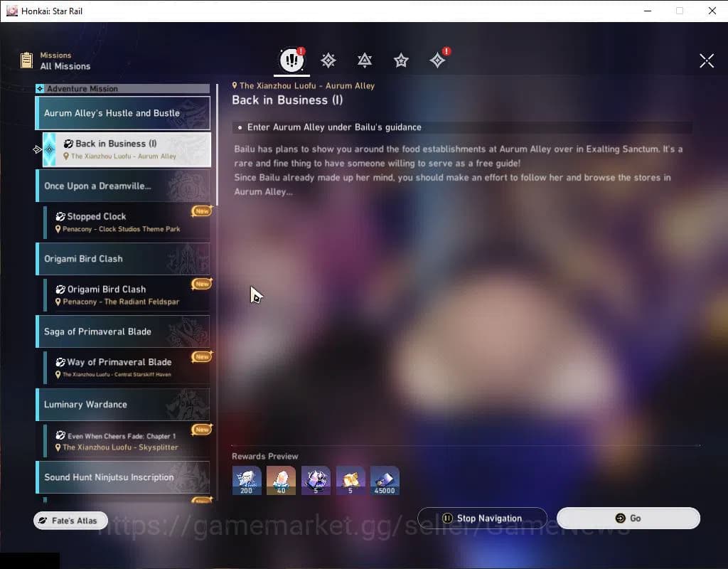Open the triangle-shaped mission category icon
The image size is (728, 569).
365,60
